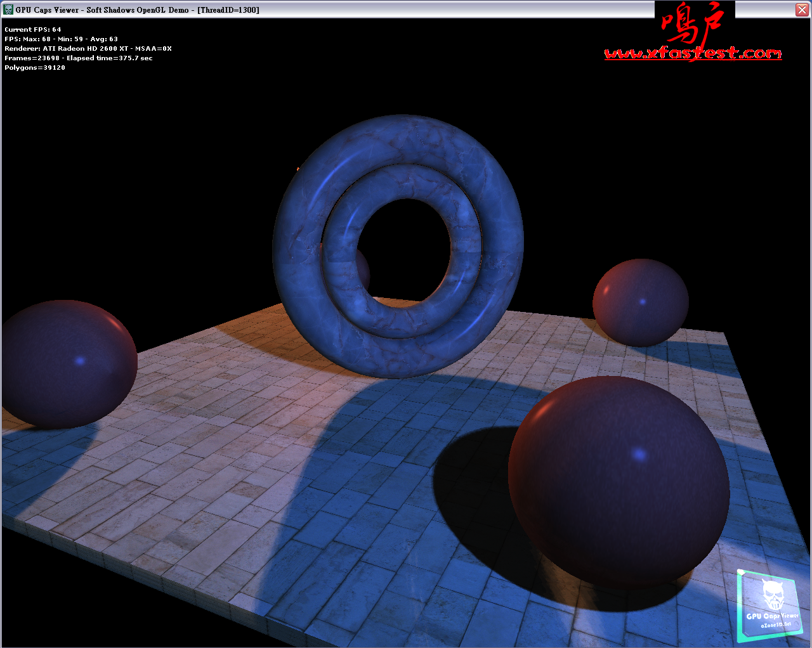This screenshot has width=812, height=648.
Task: Click the distant sphere at far right
Action: (641, 302)
